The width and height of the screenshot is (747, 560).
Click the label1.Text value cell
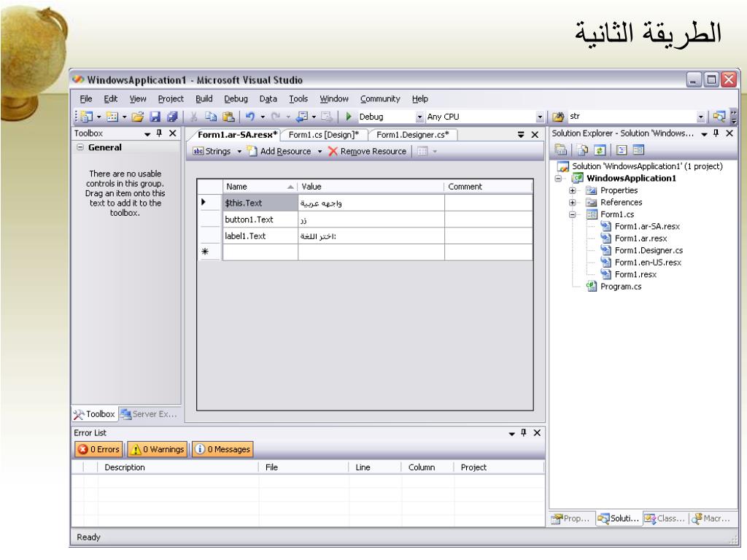pyautogui.click(x=371, y=236)
